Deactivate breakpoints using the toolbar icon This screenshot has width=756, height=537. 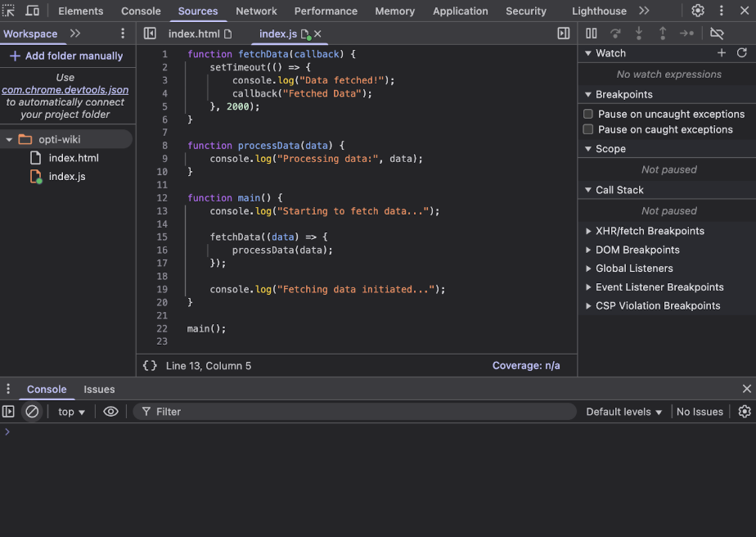click(x=717, y=34)
